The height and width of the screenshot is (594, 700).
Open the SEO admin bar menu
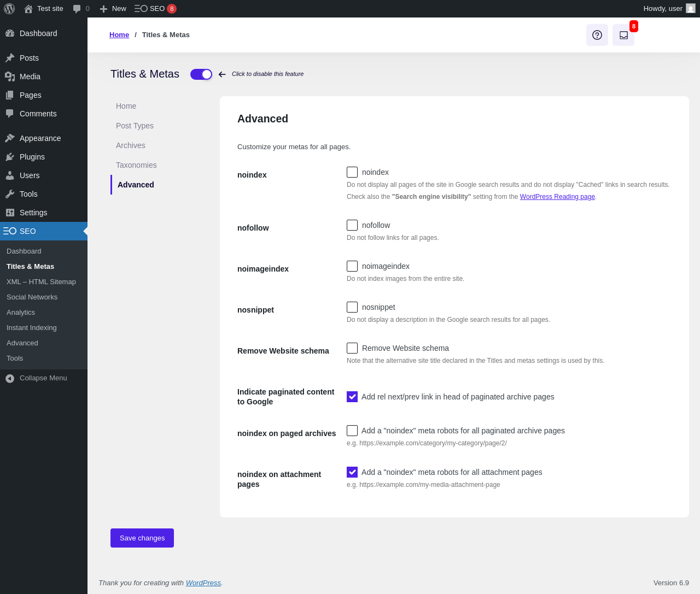[155, 9]
